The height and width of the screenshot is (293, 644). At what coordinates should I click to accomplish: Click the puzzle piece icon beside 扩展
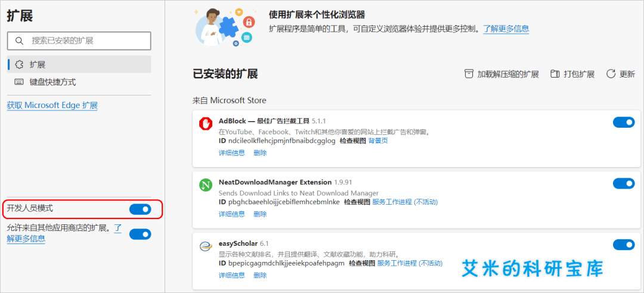(19, 64)
